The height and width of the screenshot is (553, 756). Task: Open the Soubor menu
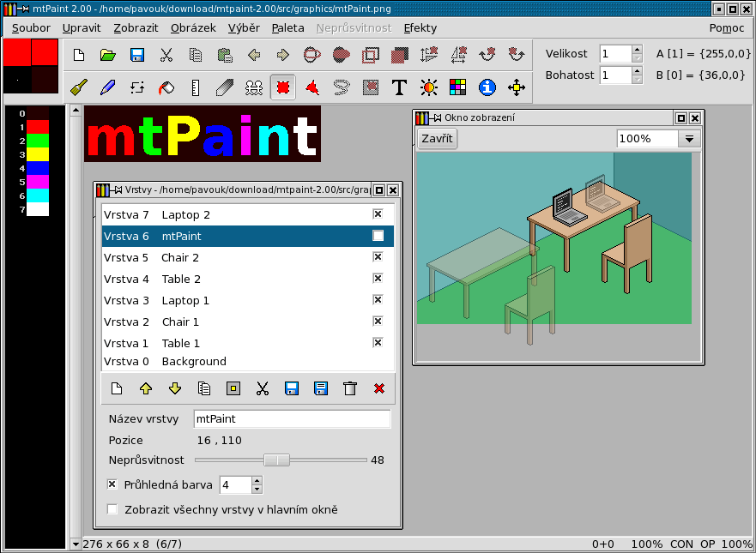click(32, 28)
